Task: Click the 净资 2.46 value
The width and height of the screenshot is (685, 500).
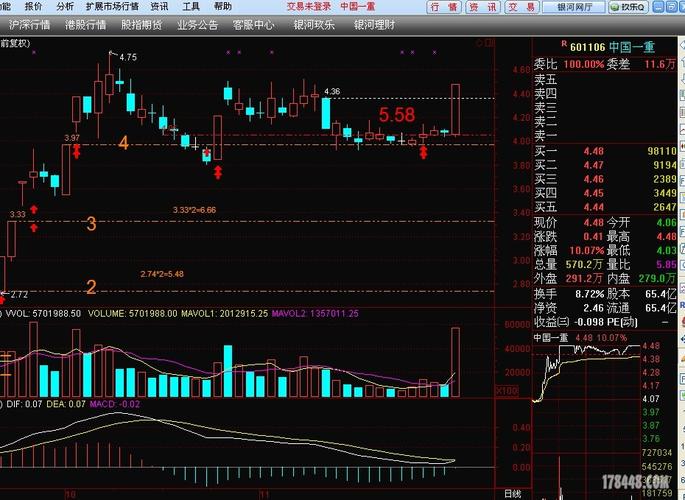Action: pyautogui.click(x=593, y=308)
